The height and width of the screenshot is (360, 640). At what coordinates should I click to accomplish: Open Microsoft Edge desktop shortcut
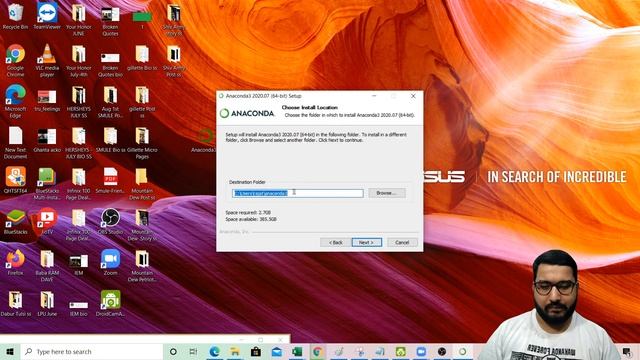click(x=15, y=102)
